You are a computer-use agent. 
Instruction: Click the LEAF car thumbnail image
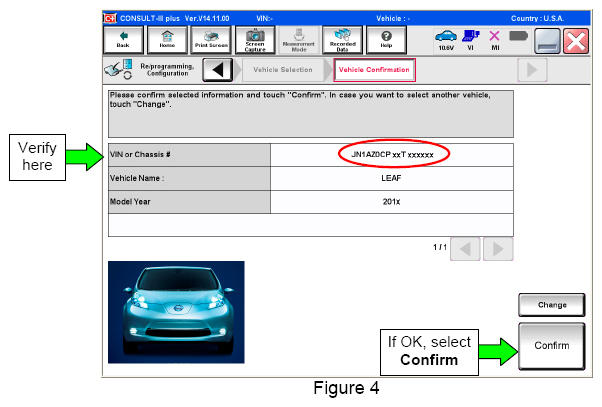176,312
